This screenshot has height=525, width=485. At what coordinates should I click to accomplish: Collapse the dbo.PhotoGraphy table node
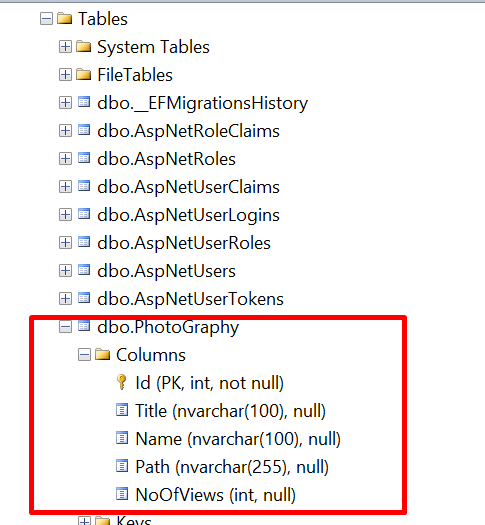(65, 327)
